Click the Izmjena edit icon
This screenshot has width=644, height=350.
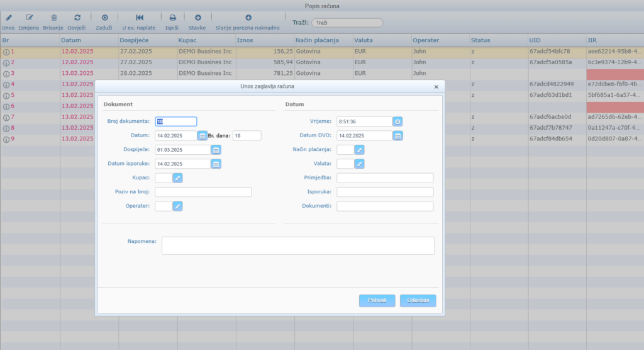[29, 18]
